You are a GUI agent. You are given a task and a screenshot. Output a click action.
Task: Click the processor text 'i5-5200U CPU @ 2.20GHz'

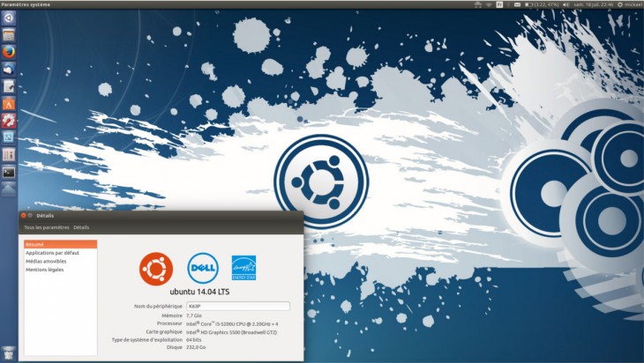click(x=243, y=324)
